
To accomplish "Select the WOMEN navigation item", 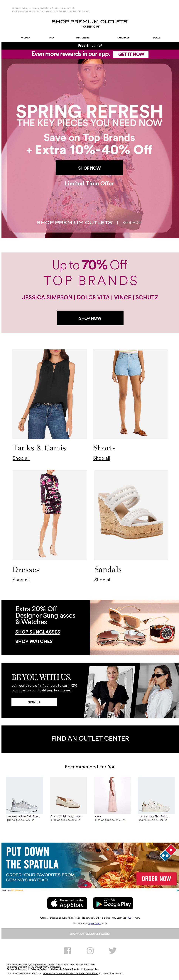I will [26, 38].
